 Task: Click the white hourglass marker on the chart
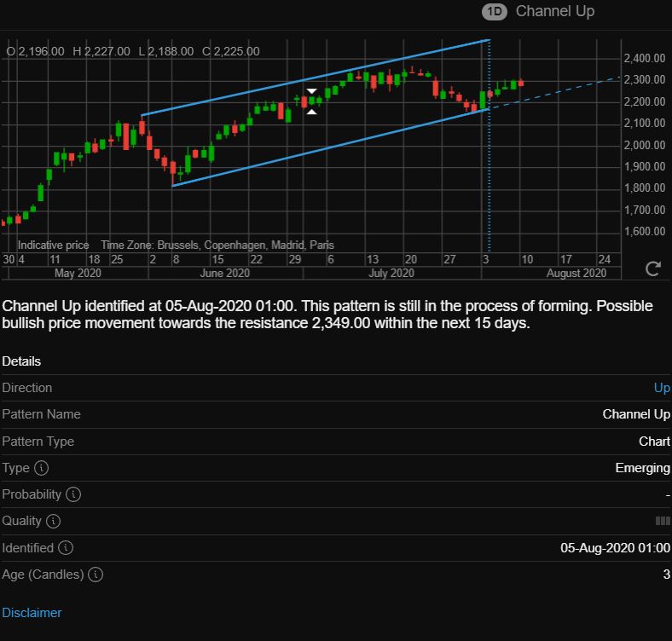[x=311, y=101]
